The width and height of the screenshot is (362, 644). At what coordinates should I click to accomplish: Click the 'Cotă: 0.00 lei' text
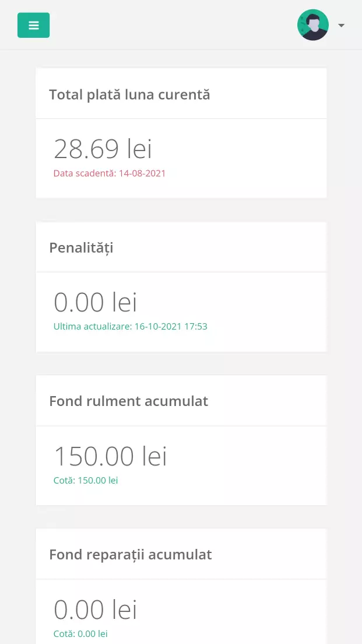80,633
